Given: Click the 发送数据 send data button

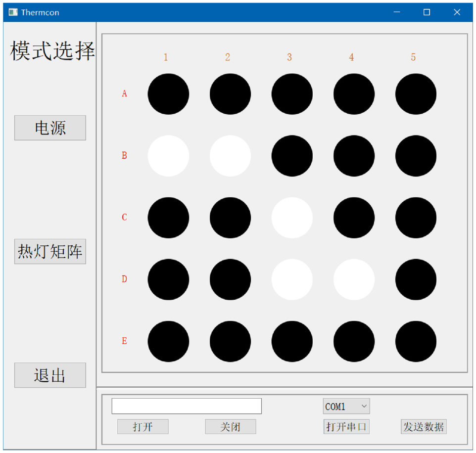Looking at the screenshot, I should pyautogui.click(x=424, y=427).
